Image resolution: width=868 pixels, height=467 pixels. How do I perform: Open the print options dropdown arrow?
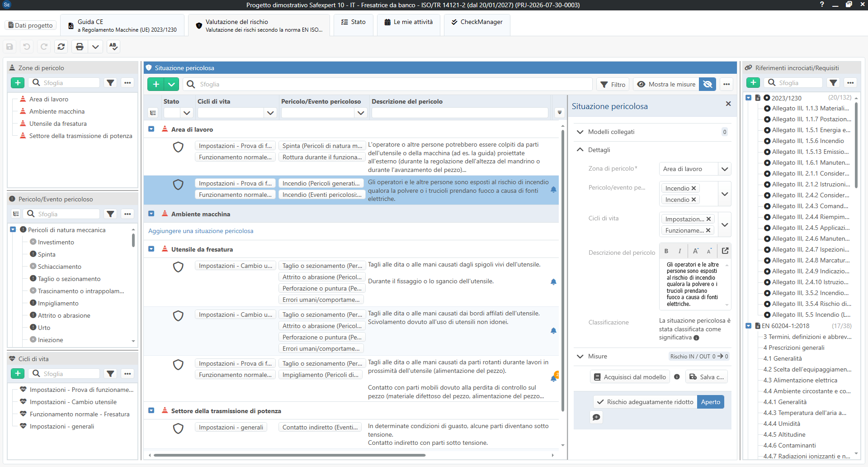95,47
